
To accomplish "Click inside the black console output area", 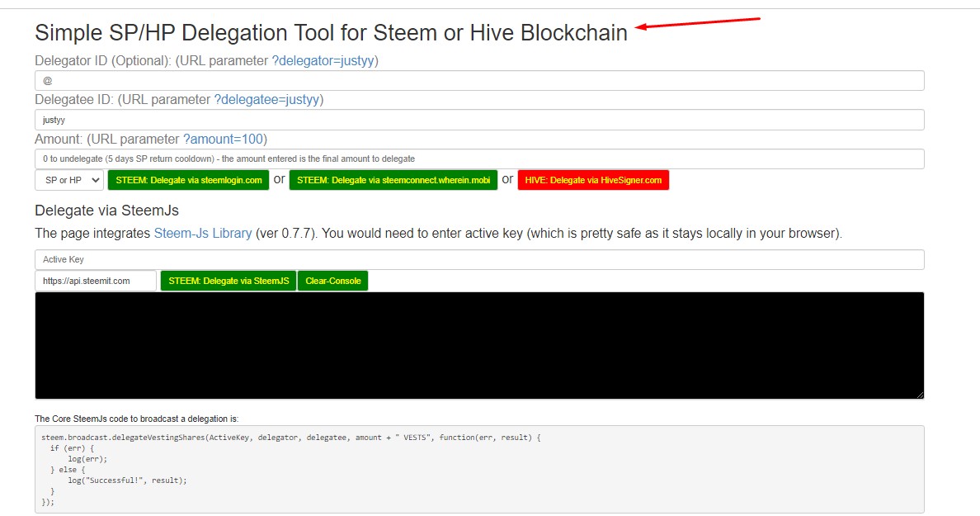I will pyautogui.click(x=479, y=345).
